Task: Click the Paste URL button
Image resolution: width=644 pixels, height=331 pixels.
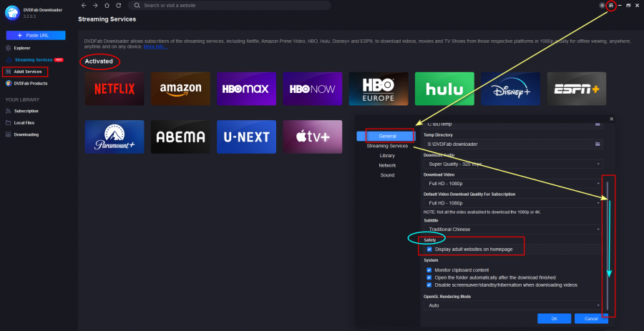Action: [x=36, y=35]
